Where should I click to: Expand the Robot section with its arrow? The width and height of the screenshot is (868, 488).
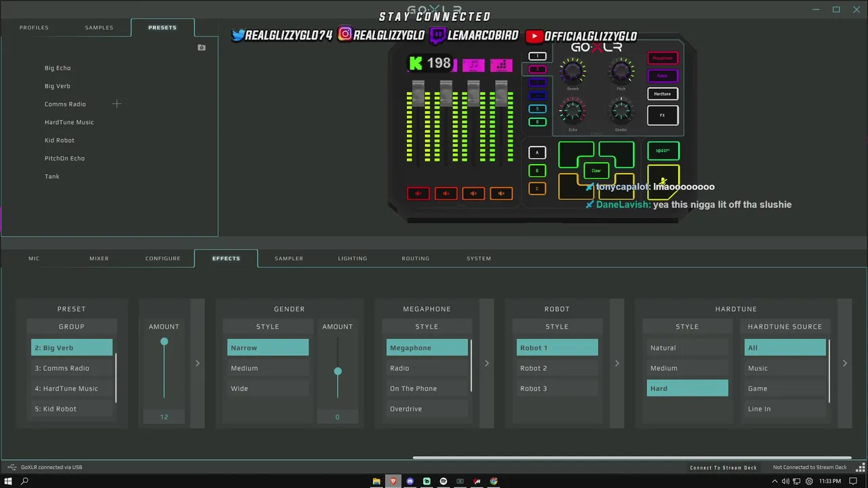[x=616, y=363]
